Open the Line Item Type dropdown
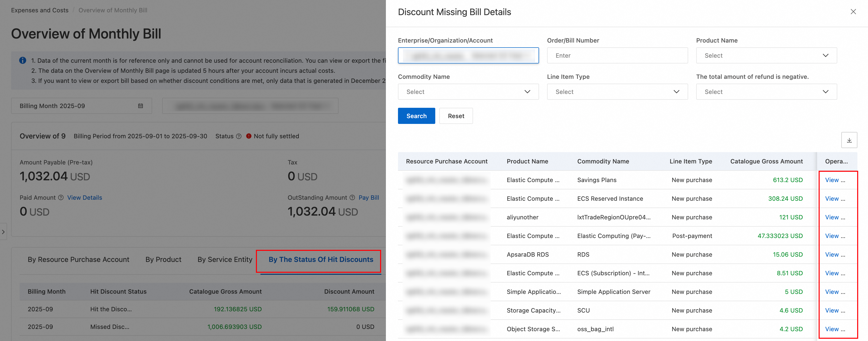868x341 pixels. coord(617,92)
